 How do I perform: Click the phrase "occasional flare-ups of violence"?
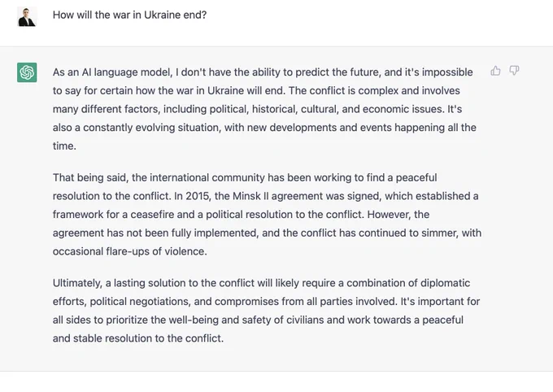129,251
